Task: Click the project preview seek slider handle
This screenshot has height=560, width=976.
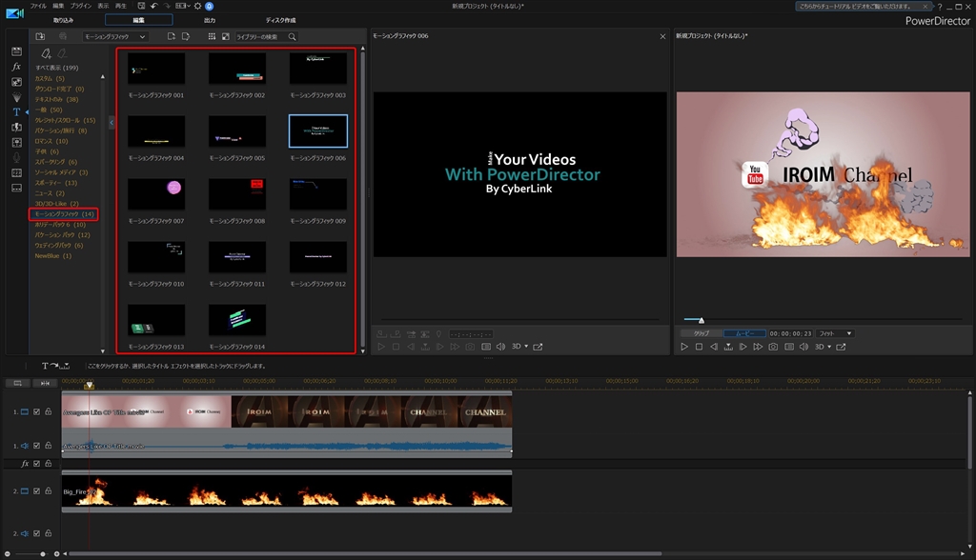Action: pyautogui.click(x=701, y=320)
